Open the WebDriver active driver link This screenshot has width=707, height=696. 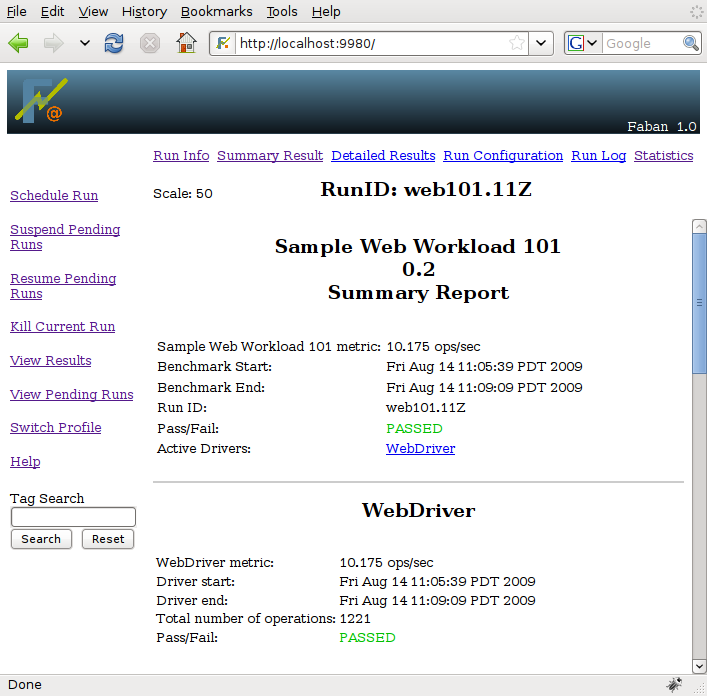(420, 449)
